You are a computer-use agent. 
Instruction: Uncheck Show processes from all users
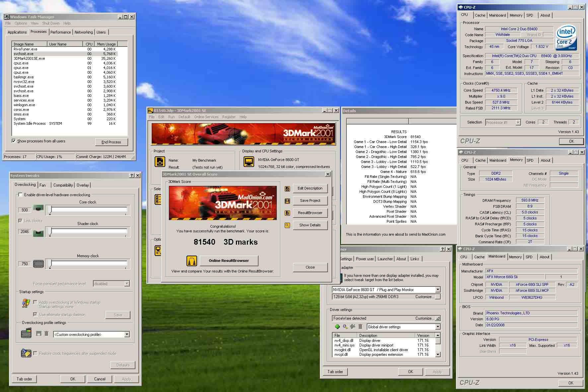[14, 141]
